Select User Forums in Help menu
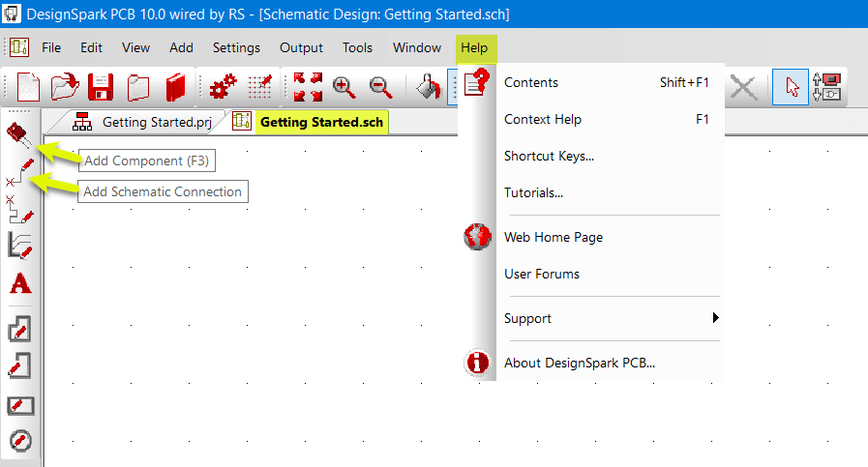 coord(591,274)
